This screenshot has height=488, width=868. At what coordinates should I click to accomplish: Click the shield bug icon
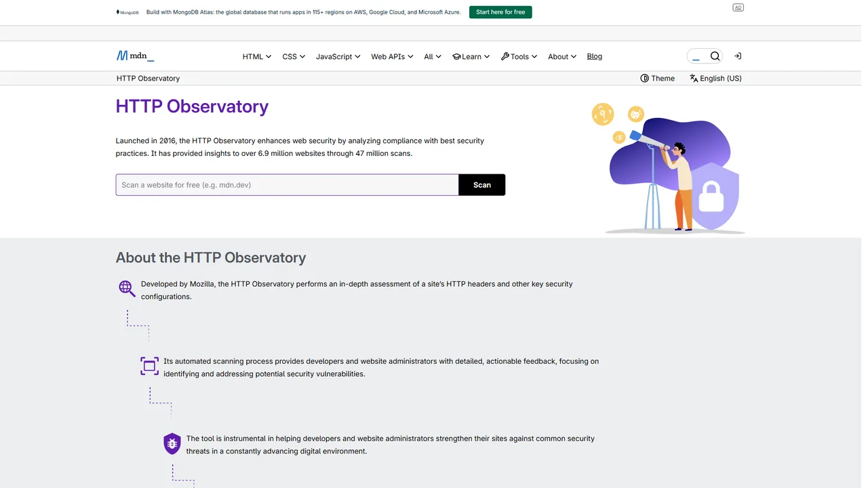(172, 443)
